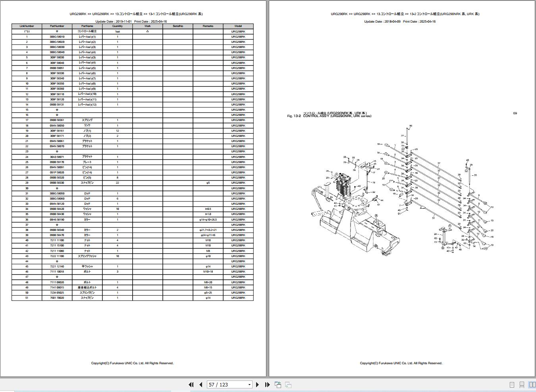Select part number 090B 59051
Screen dimensions: 536x392
[x=57, y=68]
